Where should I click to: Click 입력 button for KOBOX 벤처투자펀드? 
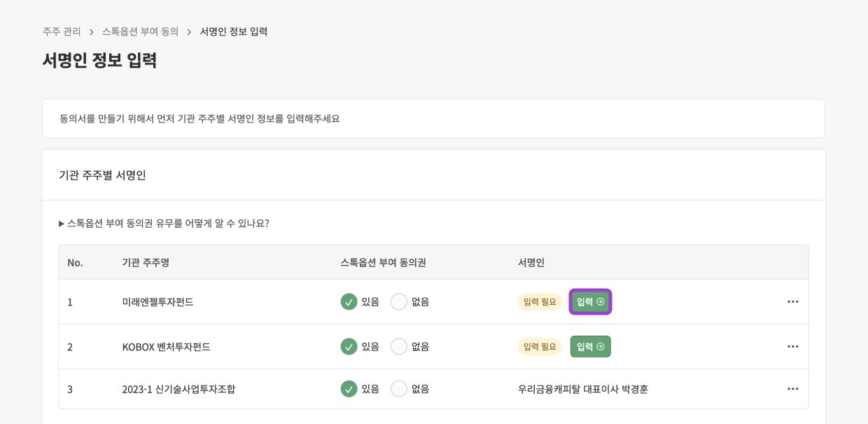coord(590,346)
